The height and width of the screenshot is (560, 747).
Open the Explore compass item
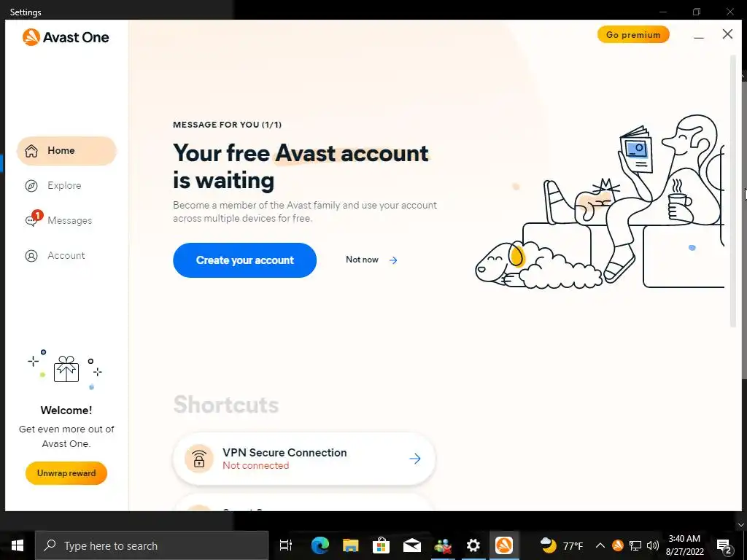click(x=53, y=186)
